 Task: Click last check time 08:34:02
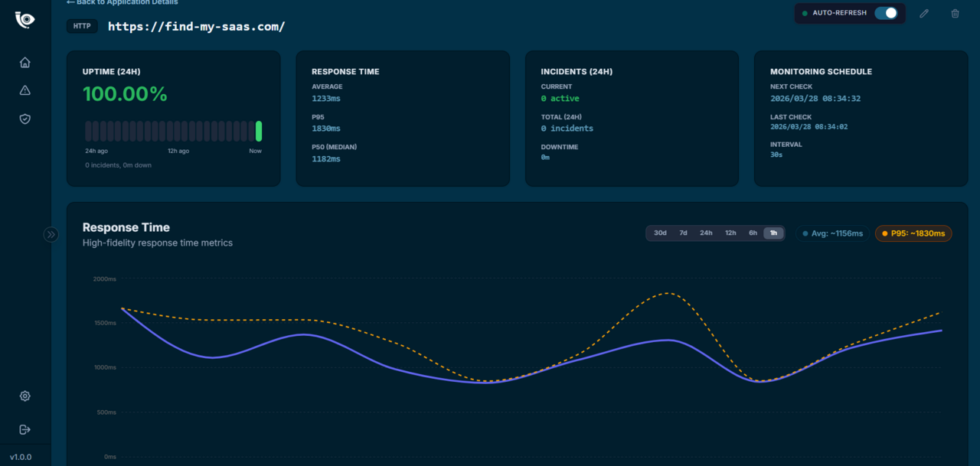(x=808, y=127)
